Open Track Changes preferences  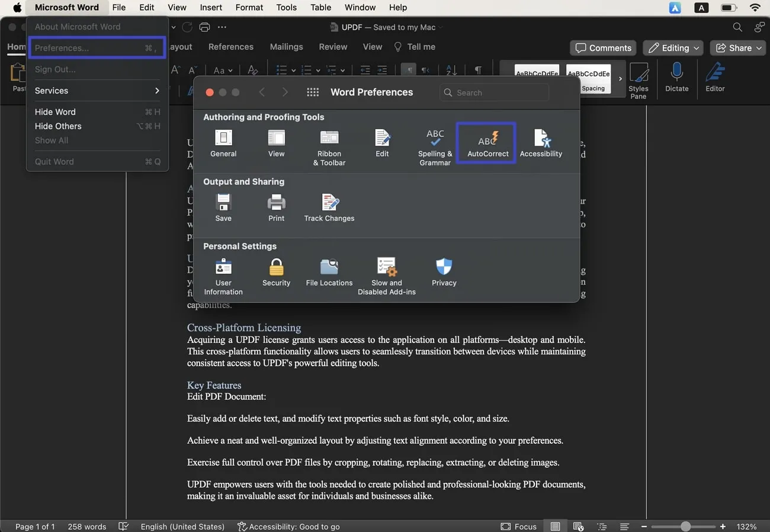329,206
